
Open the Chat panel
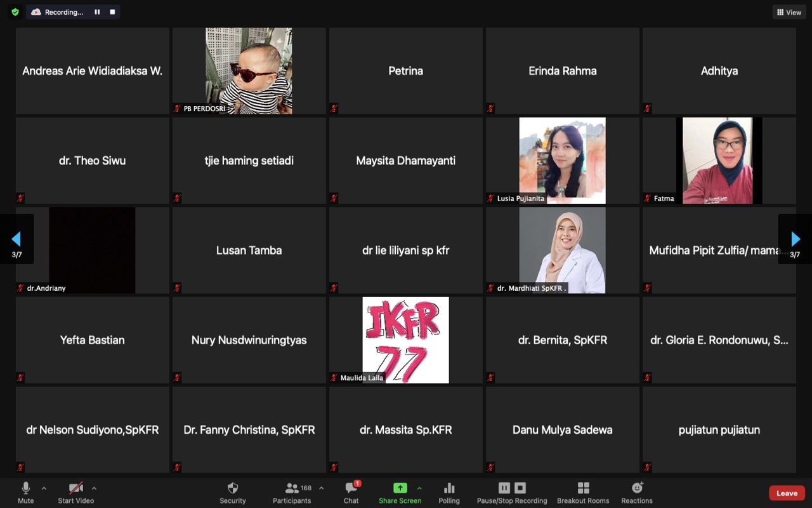[x=351, y=492]
